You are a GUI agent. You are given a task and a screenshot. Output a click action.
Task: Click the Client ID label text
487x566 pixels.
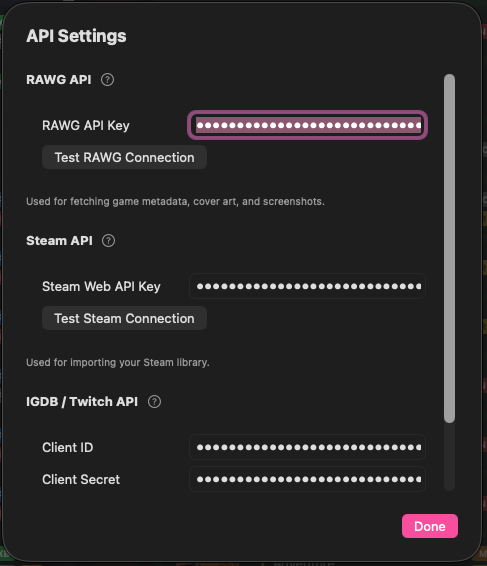[68, 448]
